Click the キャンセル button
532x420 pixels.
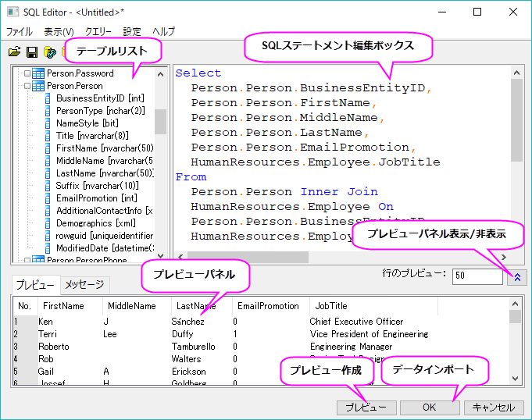pyautogui.click(x=494, y=407)
